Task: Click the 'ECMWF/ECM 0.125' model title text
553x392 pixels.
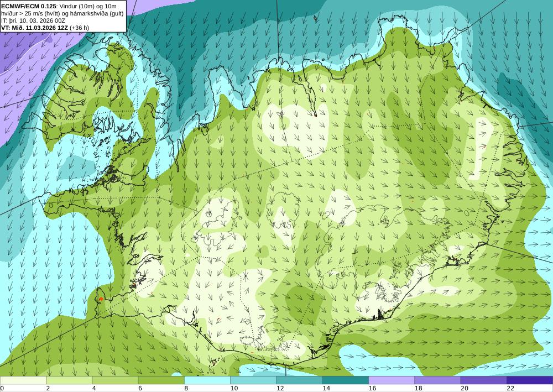Action: coord(29,6)
